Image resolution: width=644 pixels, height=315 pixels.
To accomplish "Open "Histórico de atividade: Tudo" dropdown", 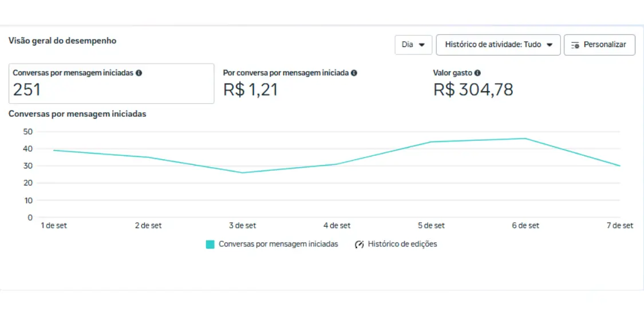I will [x=498, y=45].
